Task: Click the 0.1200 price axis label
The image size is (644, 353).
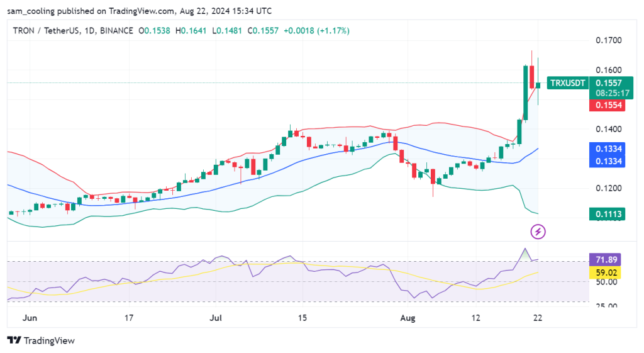Action: click(609, 188)
